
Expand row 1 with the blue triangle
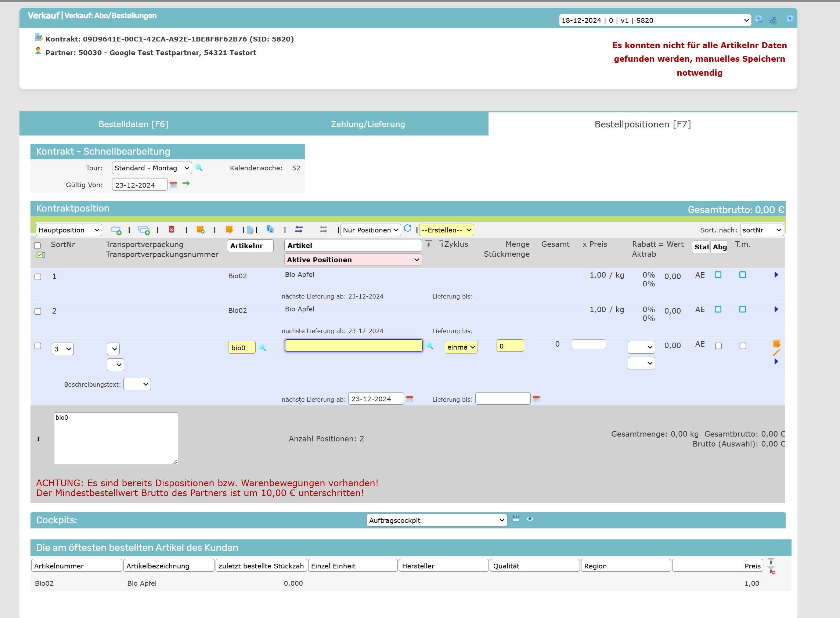tap(776, 275)
